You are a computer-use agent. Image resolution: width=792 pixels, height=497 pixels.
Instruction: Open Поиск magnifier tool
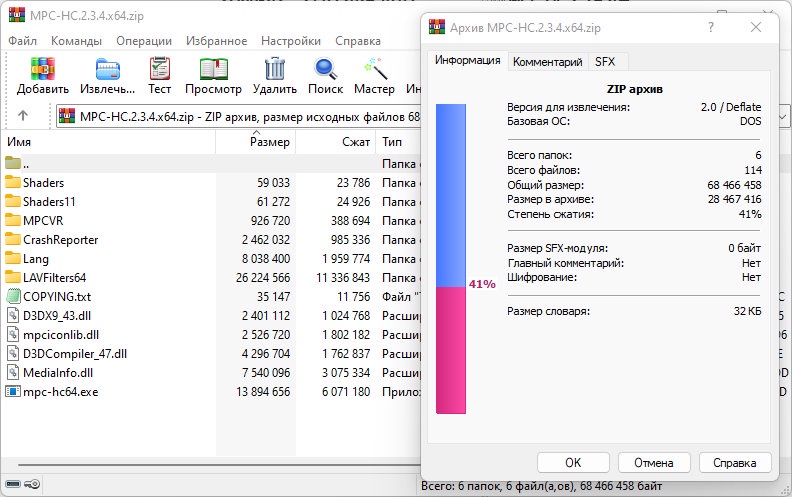coord(325,69)
